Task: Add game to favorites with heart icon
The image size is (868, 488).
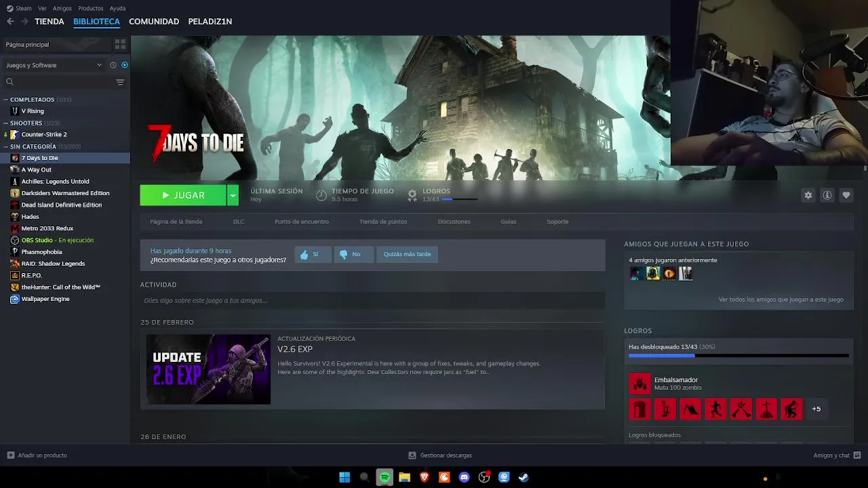Action: point(846,195)
